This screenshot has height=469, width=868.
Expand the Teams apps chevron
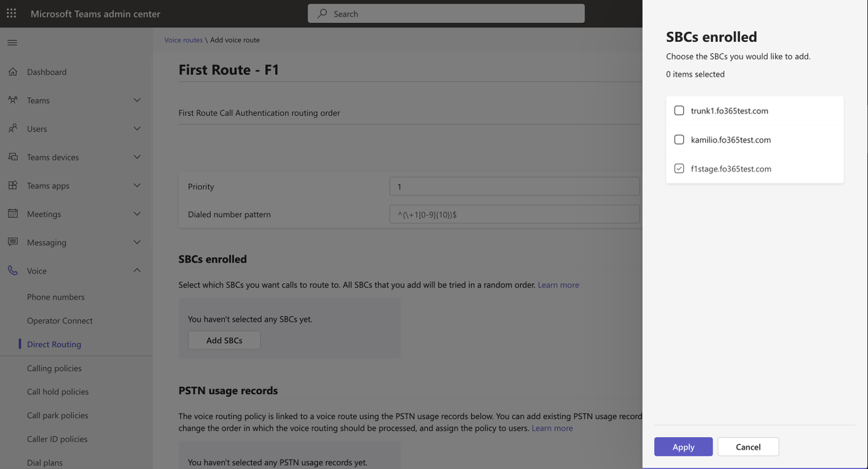[x=137, y=185]
